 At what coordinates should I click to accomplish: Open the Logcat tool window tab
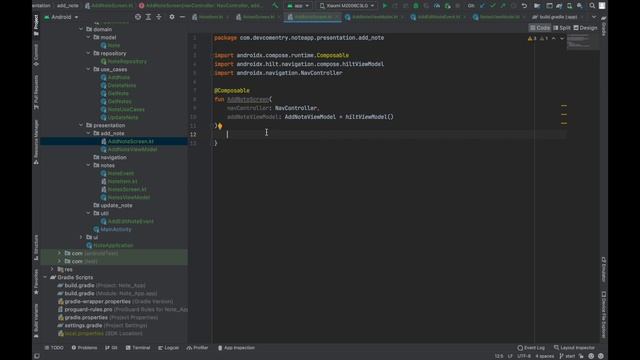[169, 348]
